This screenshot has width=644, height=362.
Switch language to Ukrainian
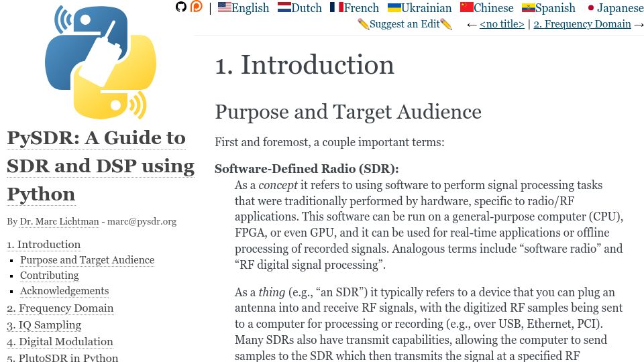tap(427, 8)
